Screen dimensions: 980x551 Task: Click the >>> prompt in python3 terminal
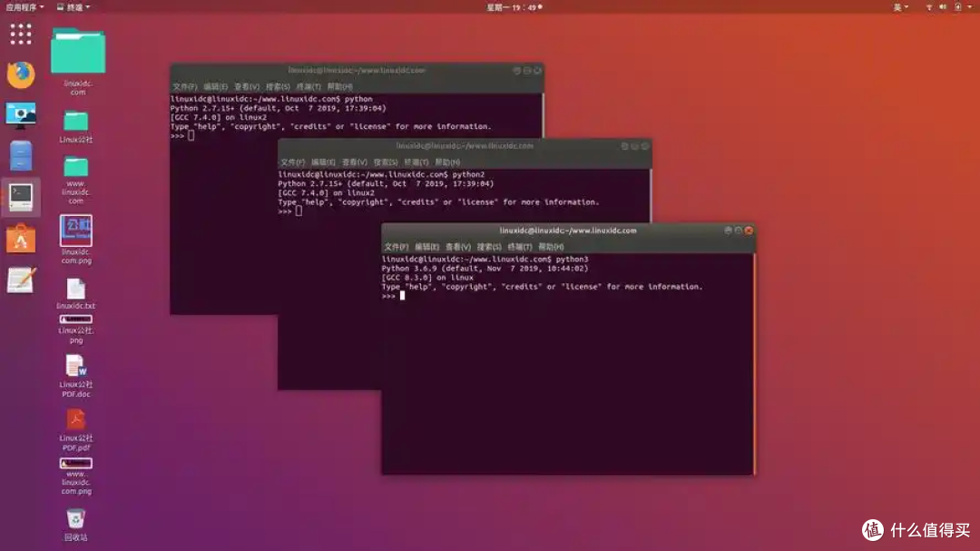tap(388, 296)
